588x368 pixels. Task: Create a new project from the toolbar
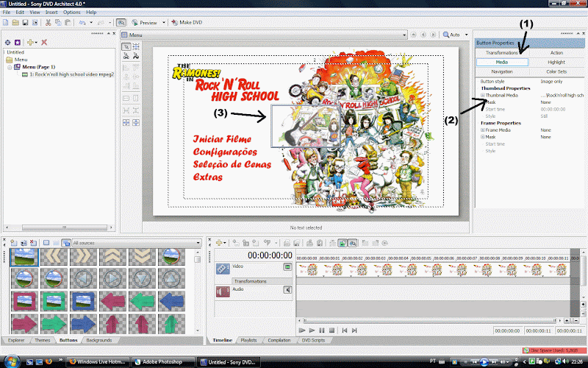(6, 23)
